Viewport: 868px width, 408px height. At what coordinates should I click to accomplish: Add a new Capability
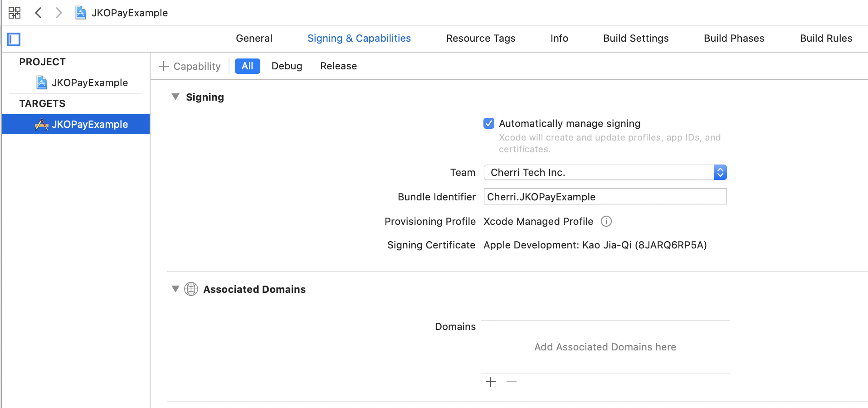coord(190,66)
